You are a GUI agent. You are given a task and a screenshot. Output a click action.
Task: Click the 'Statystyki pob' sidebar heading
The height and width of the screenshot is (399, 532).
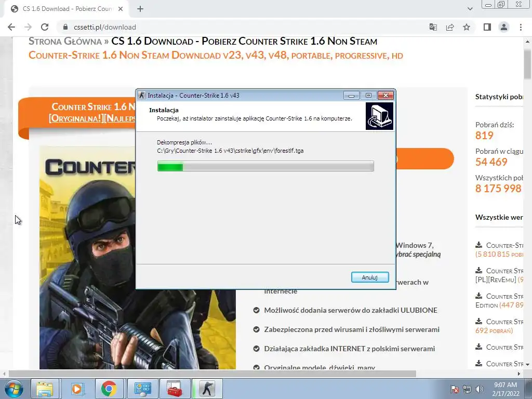pyautogui.click(x=499, y=97)
